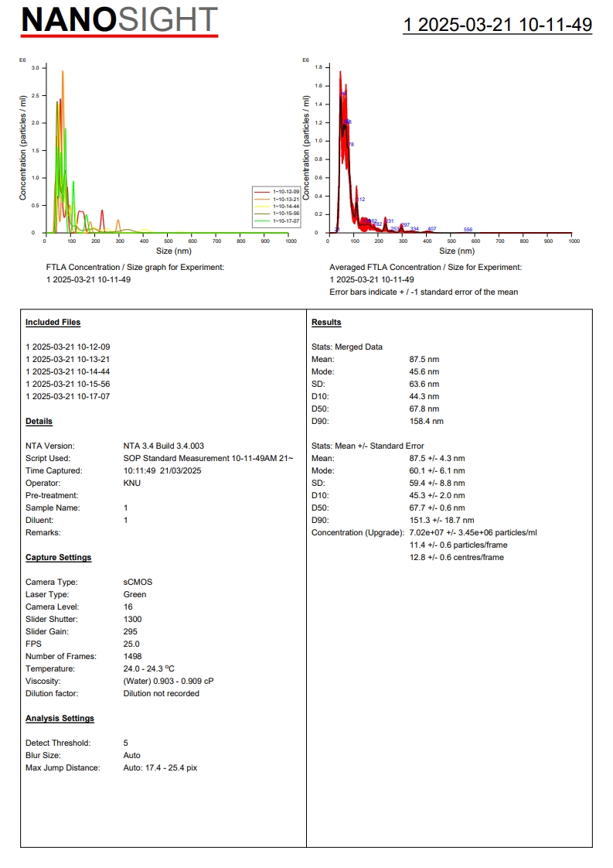This screenshot has width=613, height=868.
Task: Select merged Mean value 87.5 nm
Action: (x=424, y=359)
